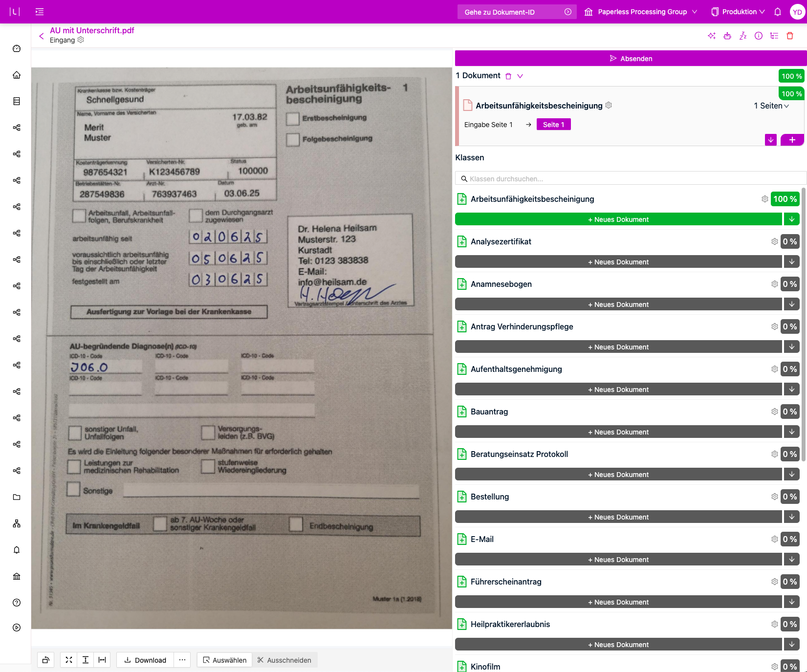Image resolution: width=807 pixels, height=672 pixels.
Task: Switch to Auswählen mode
Action: 225,660
